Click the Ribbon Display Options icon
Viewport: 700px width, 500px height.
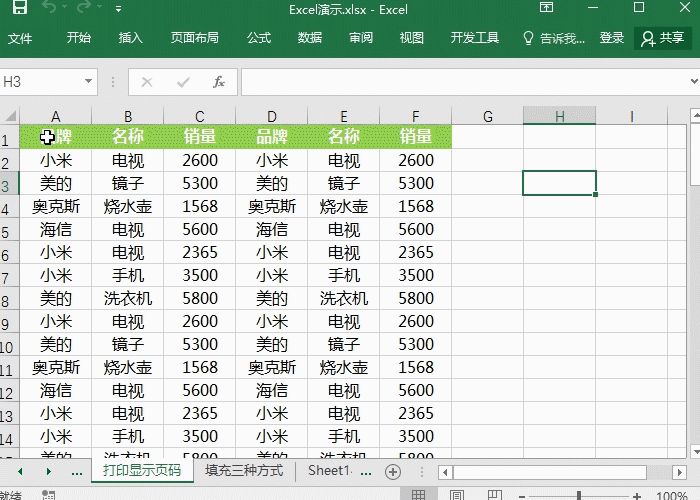point(546,7)
